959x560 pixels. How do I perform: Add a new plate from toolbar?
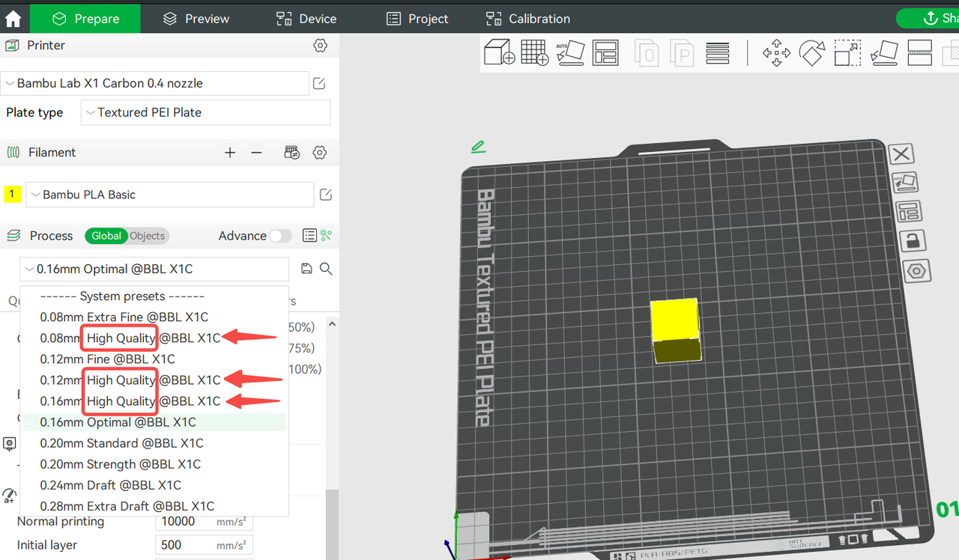[535, 53]
